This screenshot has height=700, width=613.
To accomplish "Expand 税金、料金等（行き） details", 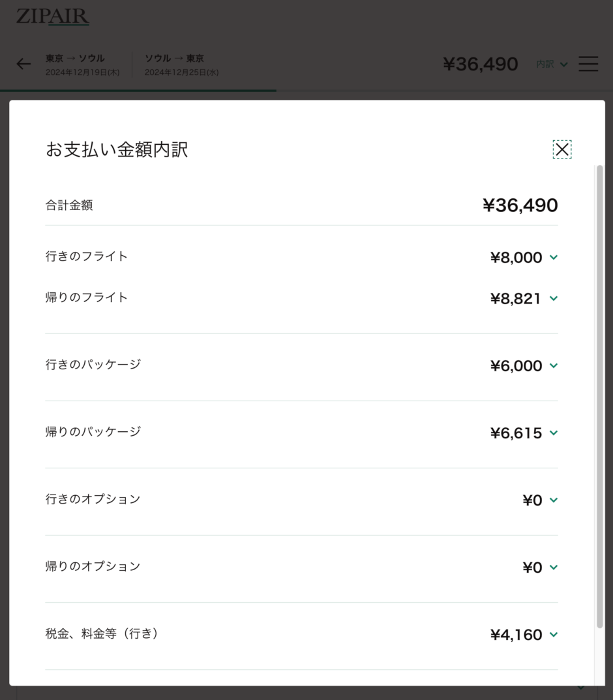I will click(554, 635).
